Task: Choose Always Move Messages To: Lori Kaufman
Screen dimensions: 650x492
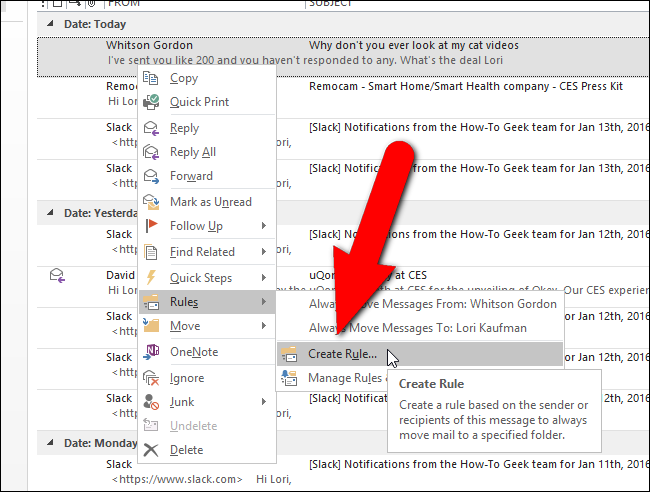Action: tap(420, 328)
